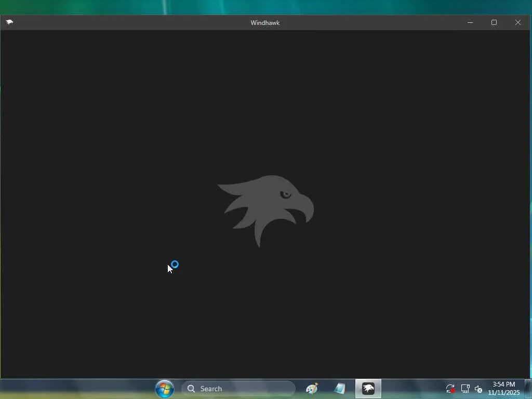The width and height of the screenshot is (532, 399).
Task: Open the Windows Start orb
Action: tap(165, 389)
